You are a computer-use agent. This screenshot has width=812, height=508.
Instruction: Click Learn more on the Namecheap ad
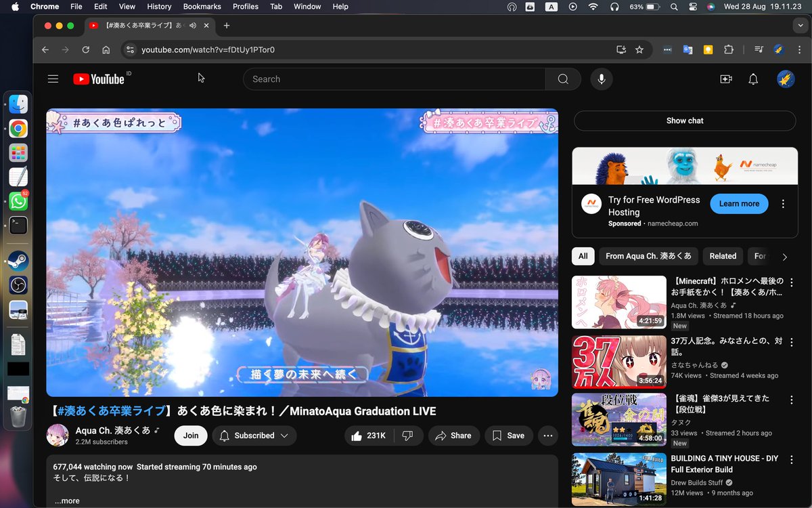(x=739, y=203)
